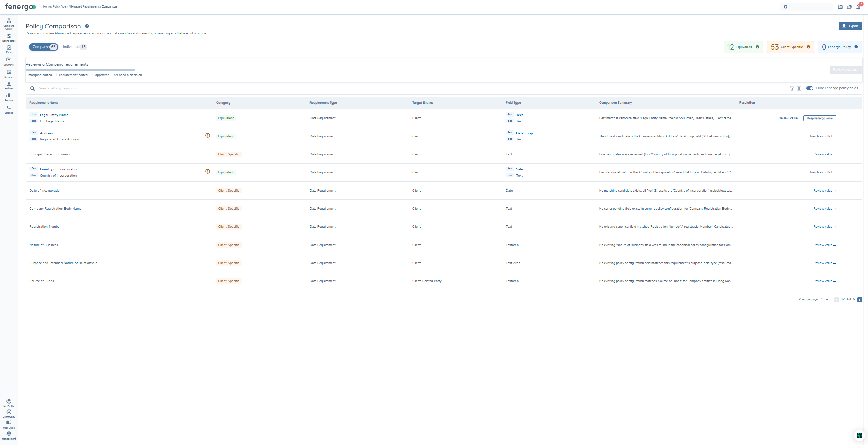Open Legal Entity Name requirement link

point(54,115)
